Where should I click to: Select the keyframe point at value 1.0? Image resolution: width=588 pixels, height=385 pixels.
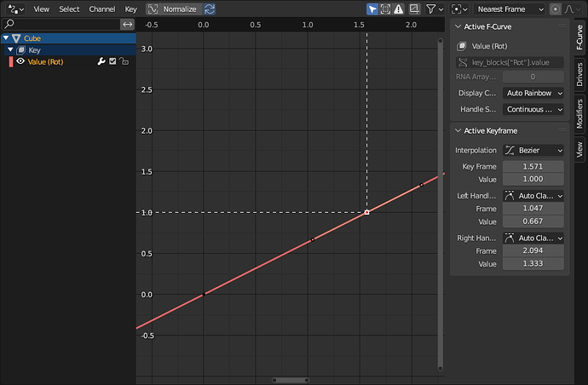point(366,213)
